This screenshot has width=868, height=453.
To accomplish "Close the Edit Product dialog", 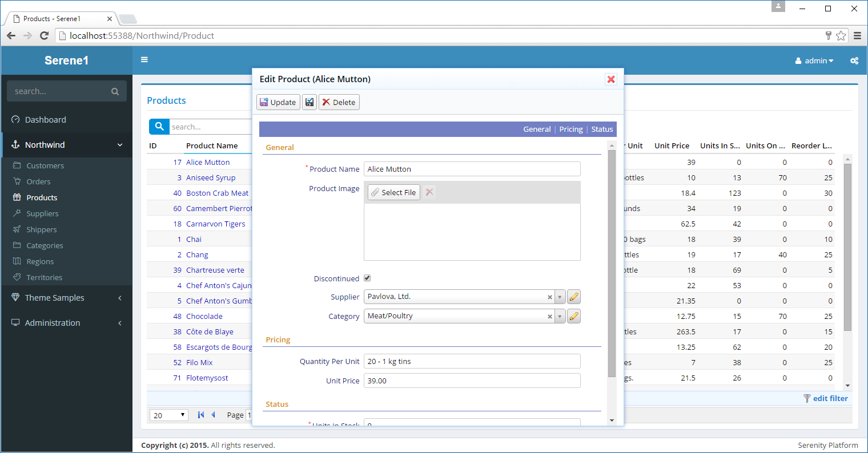I will 610,79.
